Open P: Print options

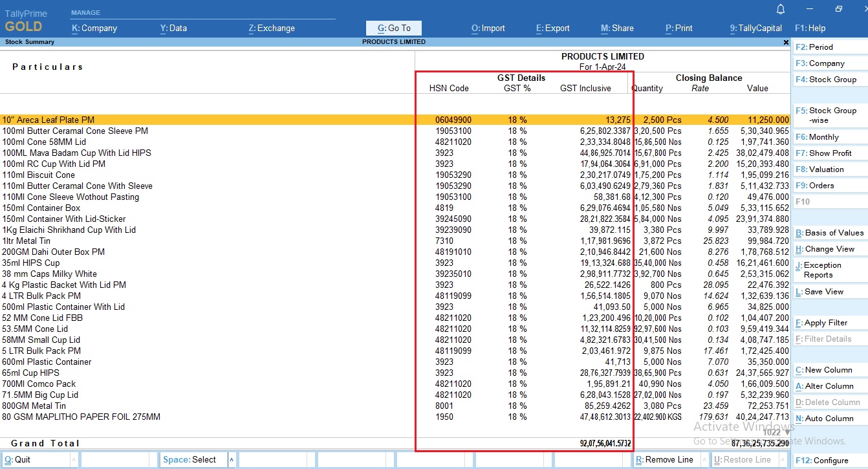click(x=678, y=28)
